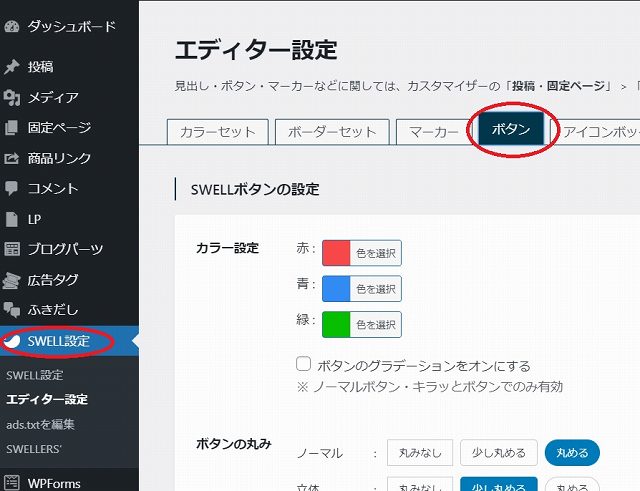Click 投稿・固定ページ text in description
Image resolution: width=640 pixels, height=491 pixels.
[x=559, y=86]
